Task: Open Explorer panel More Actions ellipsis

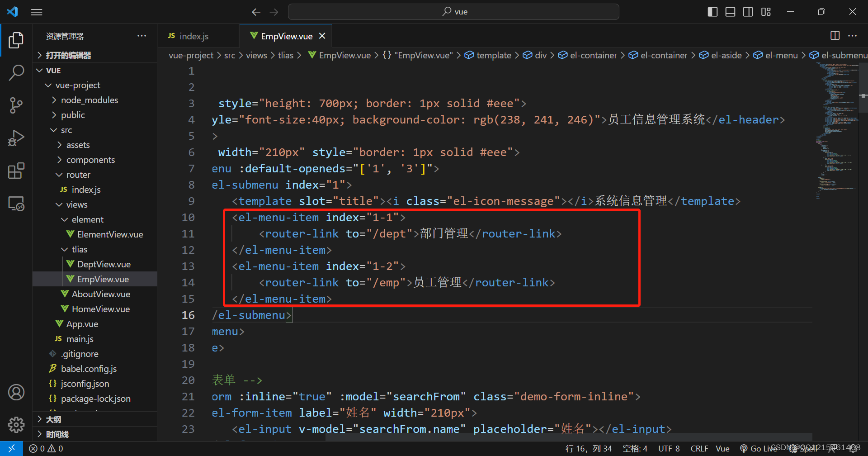Action: pyautogui.click(x=142, y=36)
